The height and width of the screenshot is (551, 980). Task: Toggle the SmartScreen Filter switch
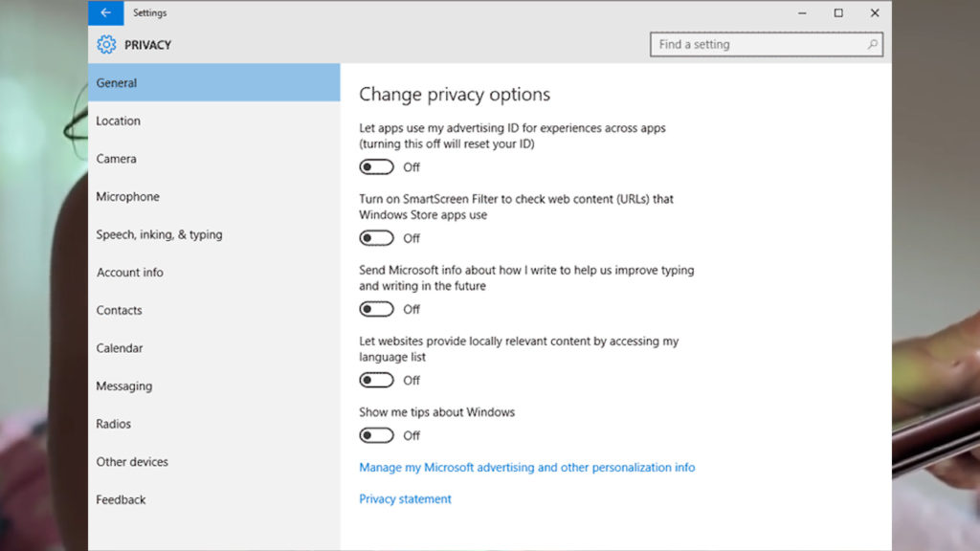(376, 238)
